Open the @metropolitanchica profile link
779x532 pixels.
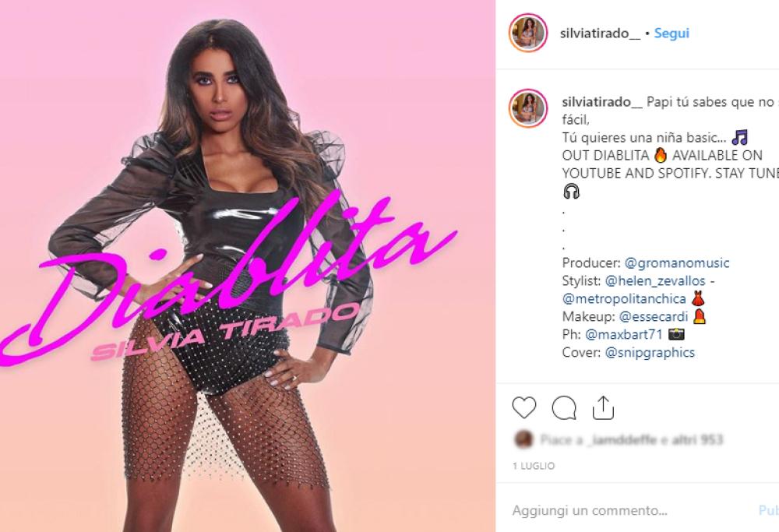(x=624, y=298)
